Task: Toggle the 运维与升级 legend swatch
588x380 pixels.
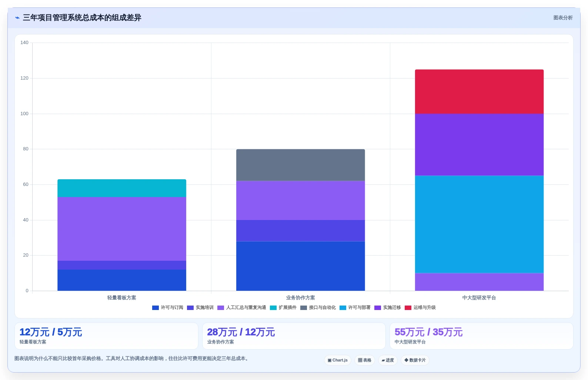Action: point(408,308)
